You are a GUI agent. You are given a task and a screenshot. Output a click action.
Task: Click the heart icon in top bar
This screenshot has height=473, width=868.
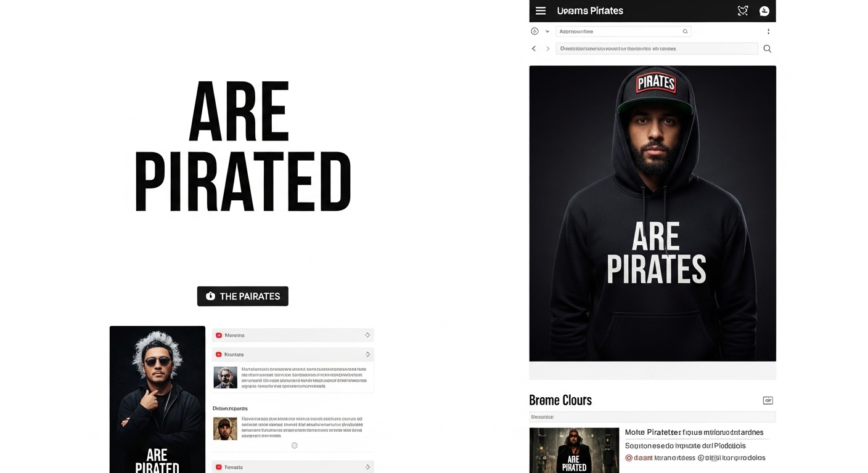[743, 10]
